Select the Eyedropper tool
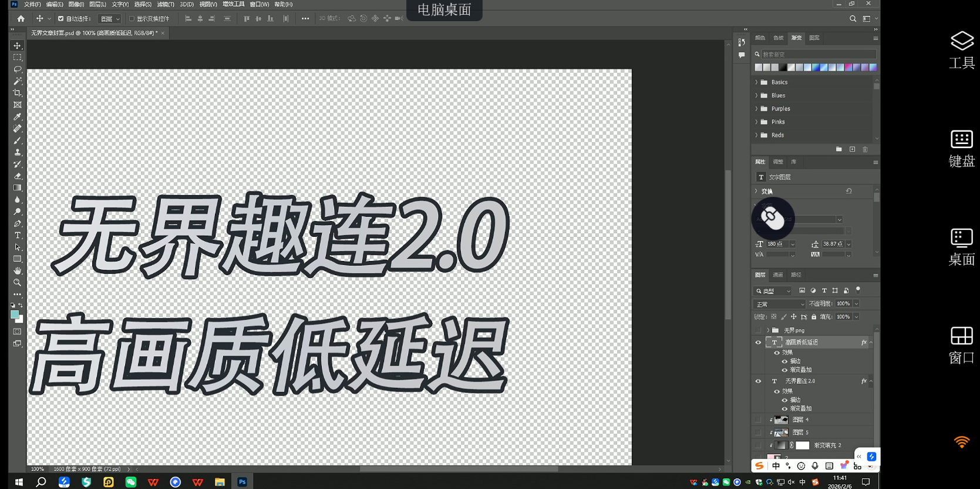980x489 pixels. (x=18, y=116)
